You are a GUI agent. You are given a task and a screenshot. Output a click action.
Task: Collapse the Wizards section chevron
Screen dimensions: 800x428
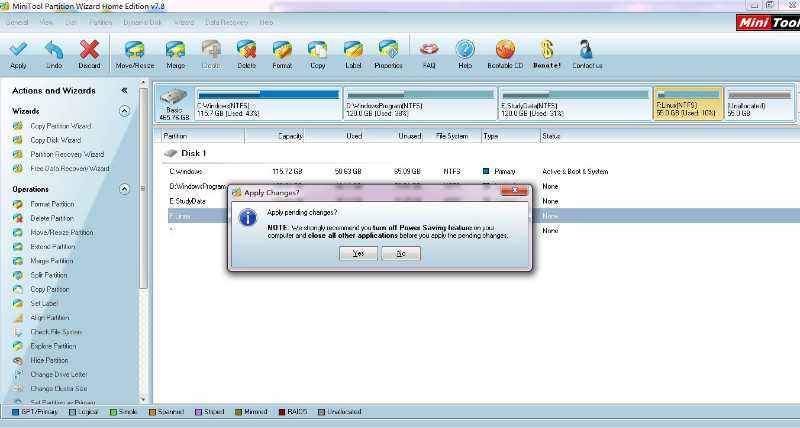coord(124,111)
